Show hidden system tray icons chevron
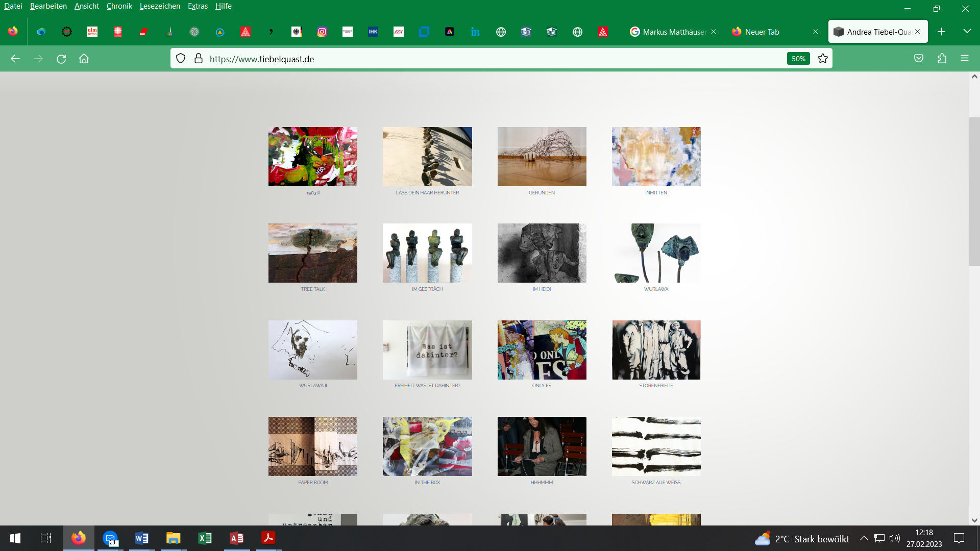The width and height of the screenshot is (980, 551). click(x=864, y=538)
